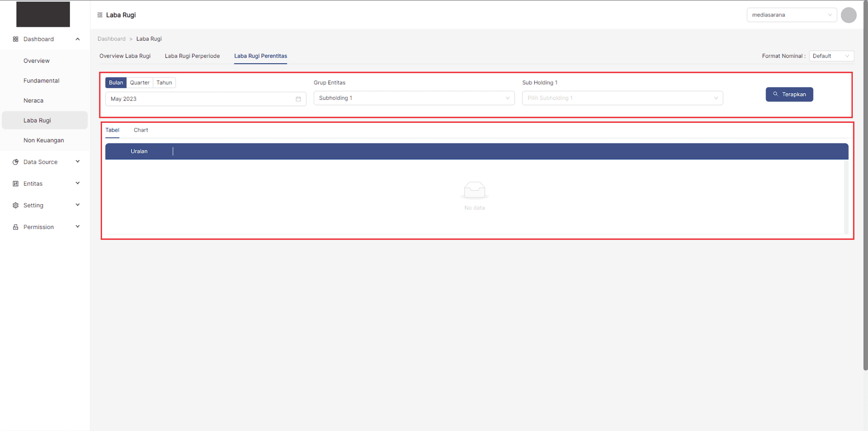The image size is (868, 431).
Task: Click the Setting gear icon
Action: click(16, 205)
